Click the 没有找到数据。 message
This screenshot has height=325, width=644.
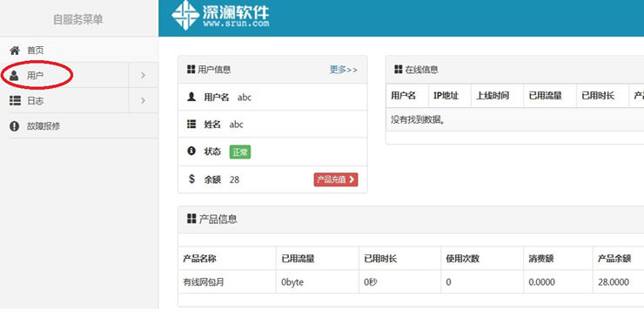[418, 119]
